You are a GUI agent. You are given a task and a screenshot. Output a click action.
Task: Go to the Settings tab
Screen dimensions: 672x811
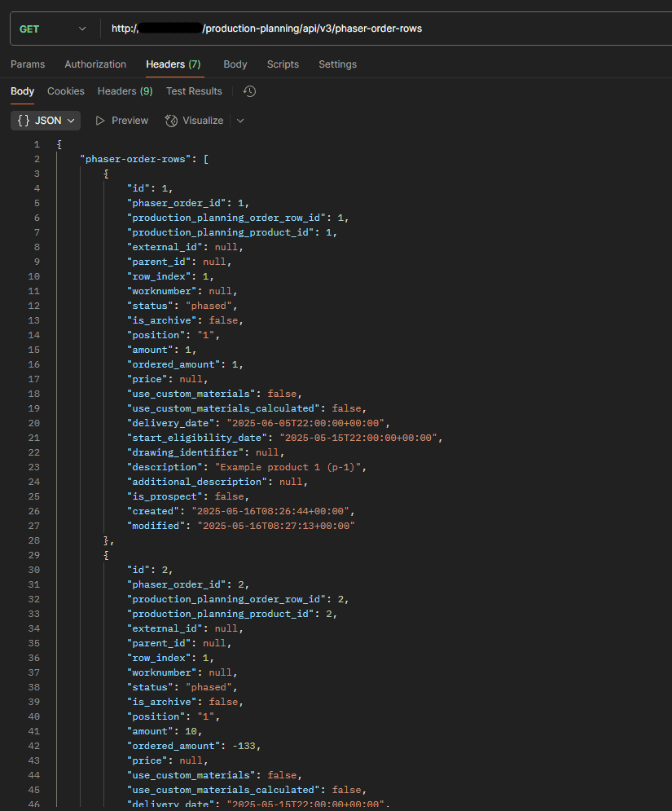[x=337, y=64]
